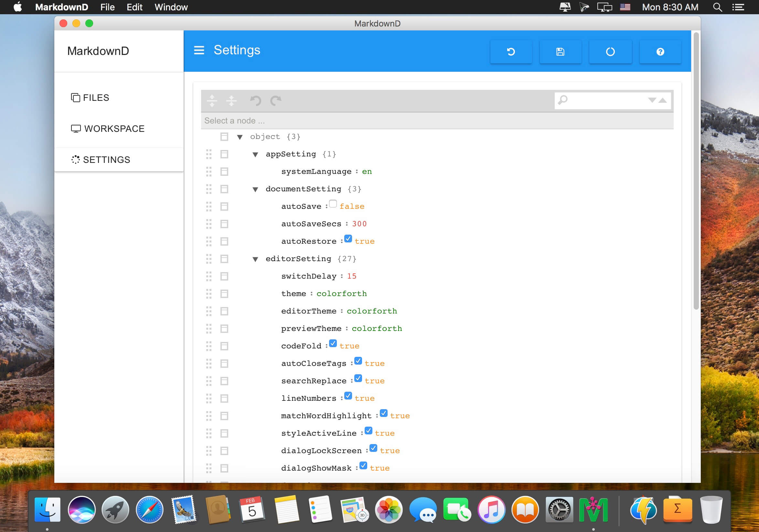Click drag handle on switchDelay row
This screenshot has width=759, height=532.
tap(208, 276)
